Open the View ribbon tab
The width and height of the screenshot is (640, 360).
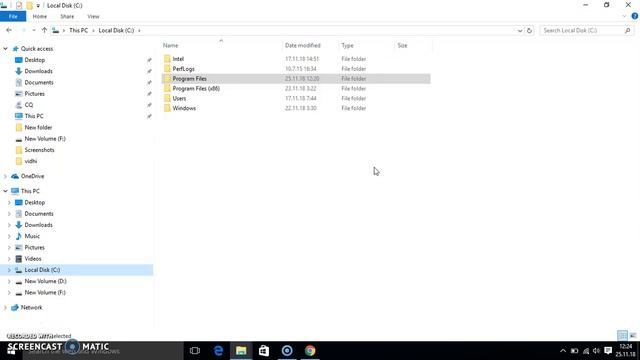click(93, 16)
